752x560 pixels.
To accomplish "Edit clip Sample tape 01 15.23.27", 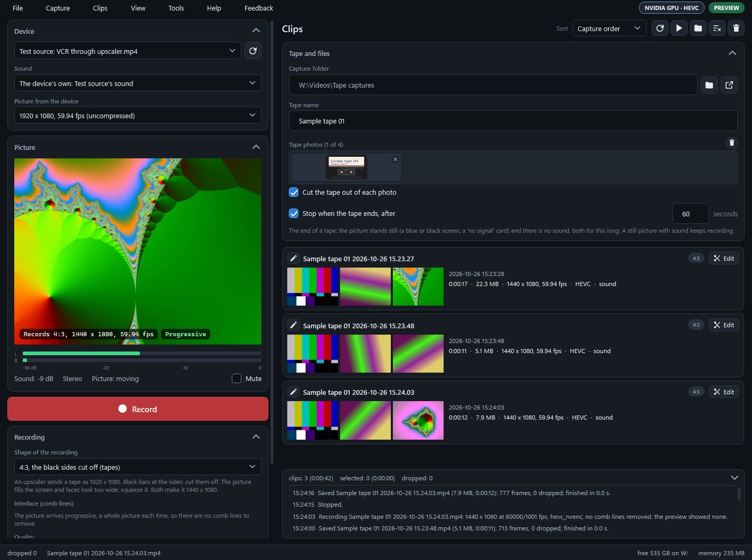I will coord(723,258).
